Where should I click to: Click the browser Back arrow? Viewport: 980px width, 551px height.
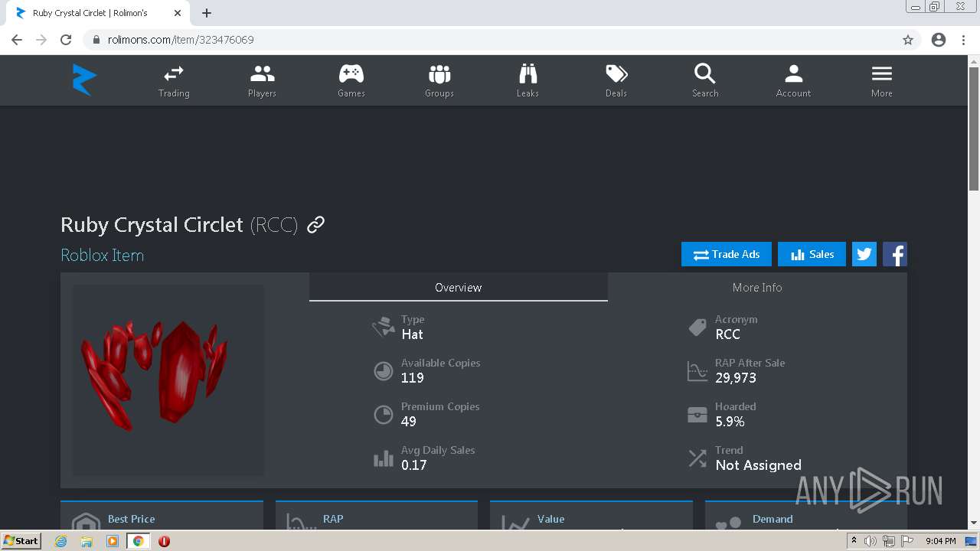click(17, 40)
